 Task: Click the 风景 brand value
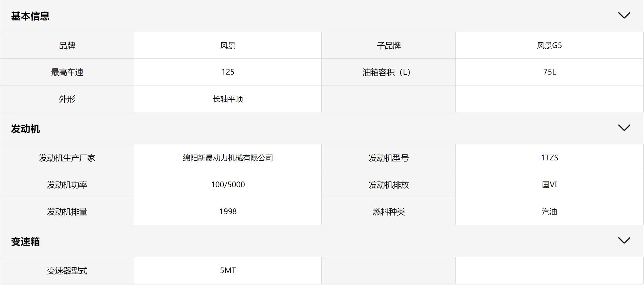228,45
